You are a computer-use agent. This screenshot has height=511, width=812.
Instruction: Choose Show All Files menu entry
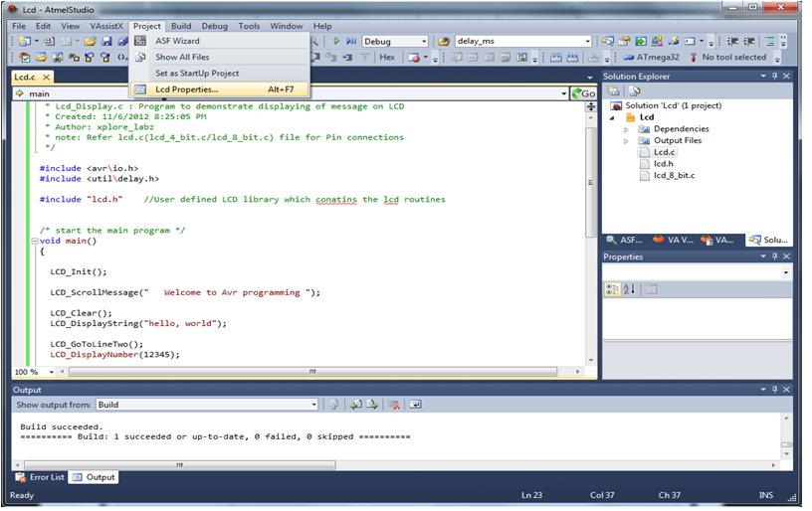pos(220,57)
